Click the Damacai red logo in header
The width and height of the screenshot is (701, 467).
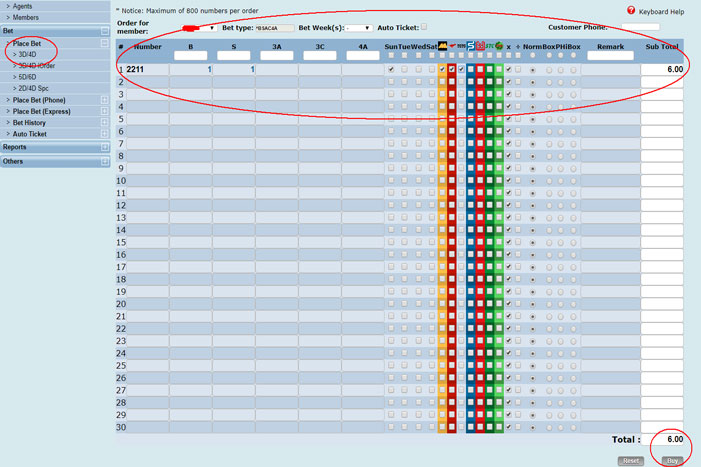click(x=452, y=46)
